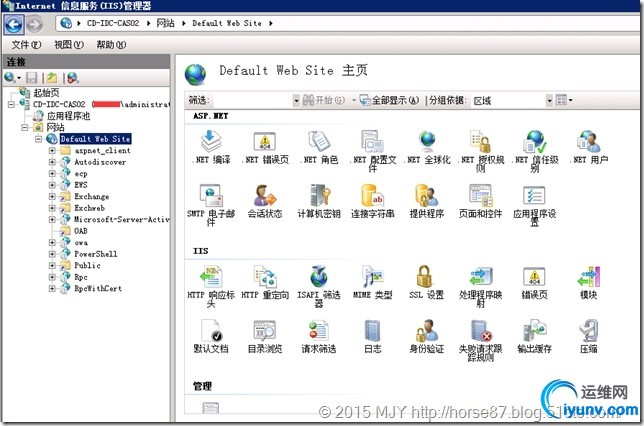644x426 pixels.
Task: Collapse the Default Web Site node
Action: [38, 139]
